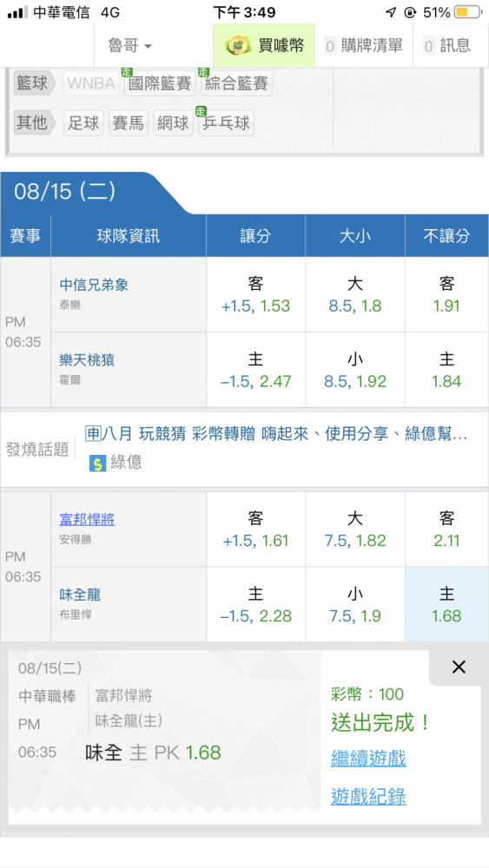
Task: Deselect 味全龍 主 moneyline at 1.68
Action: tap(447, 604)
